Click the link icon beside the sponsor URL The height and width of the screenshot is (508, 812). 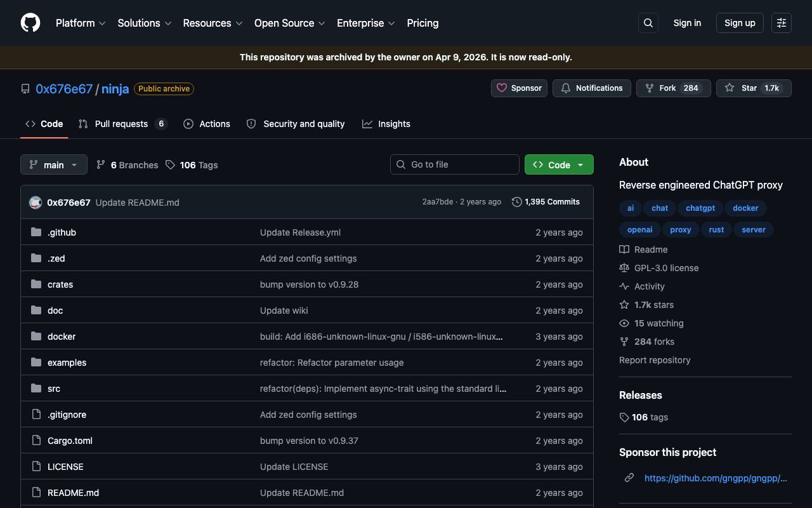tap(629, 478)
